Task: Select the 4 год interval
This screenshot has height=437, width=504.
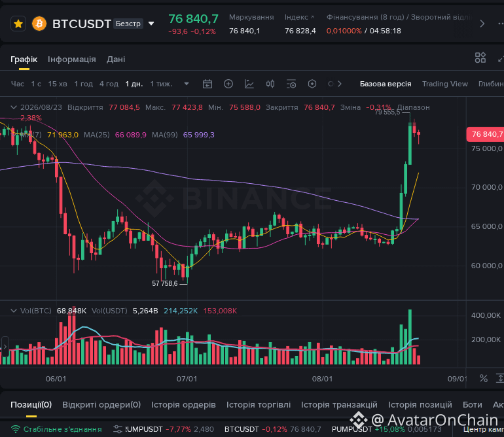Action: (109, 84)
